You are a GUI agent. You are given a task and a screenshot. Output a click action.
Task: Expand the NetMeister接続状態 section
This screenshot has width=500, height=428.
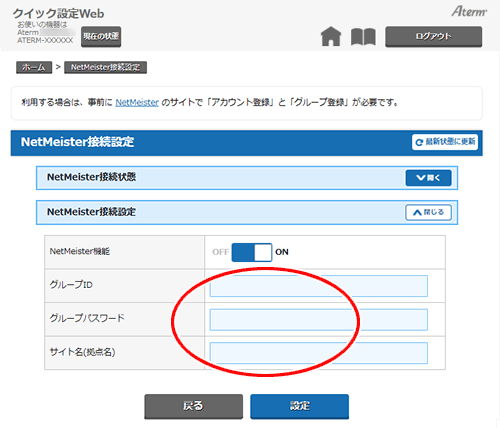click(x=428, y=178)
